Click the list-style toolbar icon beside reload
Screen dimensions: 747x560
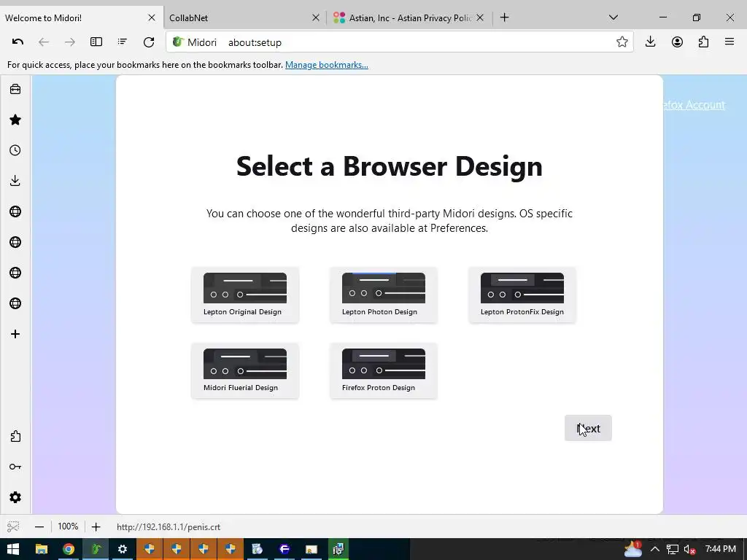click(x=123, y=42)
